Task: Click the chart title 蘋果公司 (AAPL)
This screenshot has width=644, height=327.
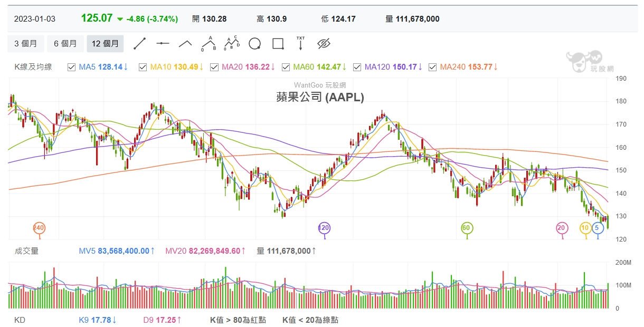Action: pyautogui.click(x=320, y=97)
